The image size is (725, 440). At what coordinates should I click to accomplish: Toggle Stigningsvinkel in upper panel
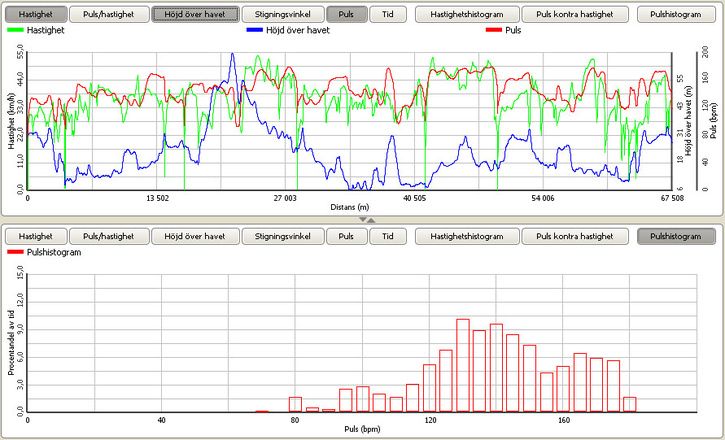click(x=283, y=14)
